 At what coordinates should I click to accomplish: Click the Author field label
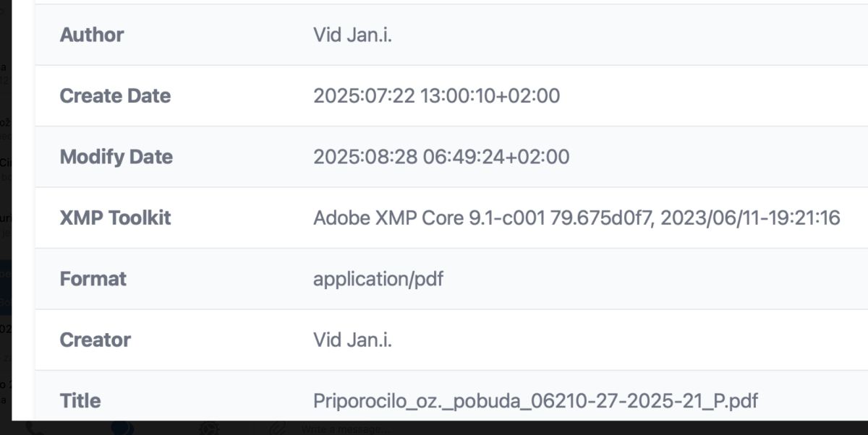tap(91, 35)
